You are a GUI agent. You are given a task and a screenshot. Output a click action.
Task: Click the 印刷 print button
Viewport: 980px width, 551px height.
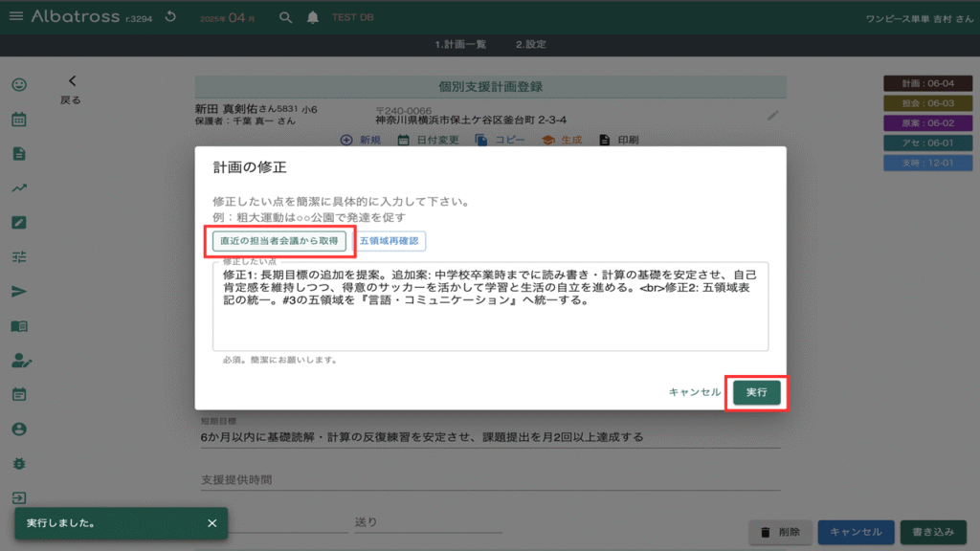[x=619, y=140]
